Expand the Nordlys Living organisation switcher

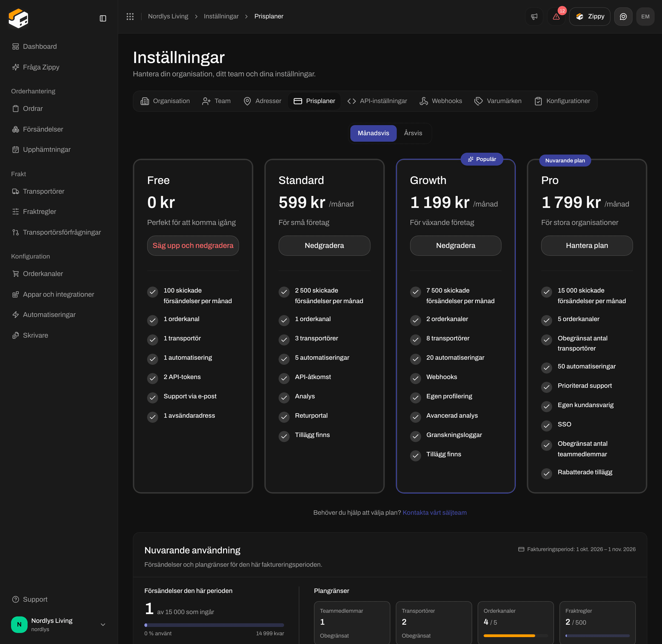(59, 625)
